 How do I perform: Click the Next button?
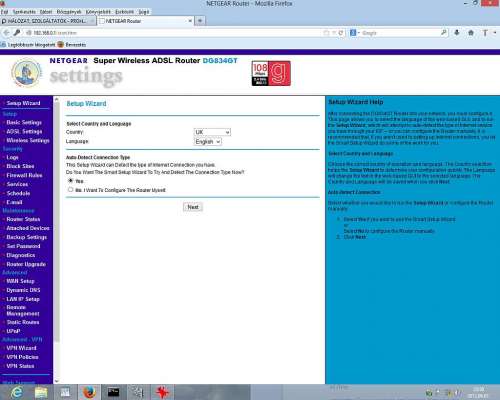click(193, 207)
